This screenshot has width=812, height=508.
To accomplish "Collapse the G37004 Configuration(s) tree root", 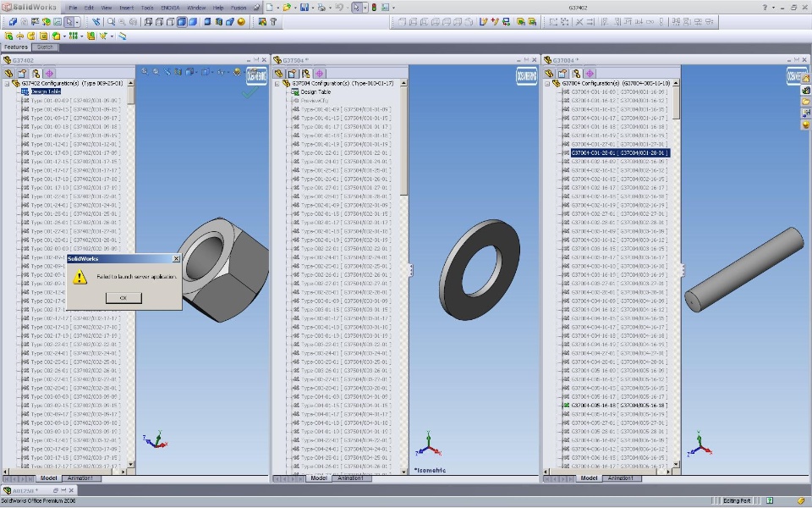I will [547, 84].
